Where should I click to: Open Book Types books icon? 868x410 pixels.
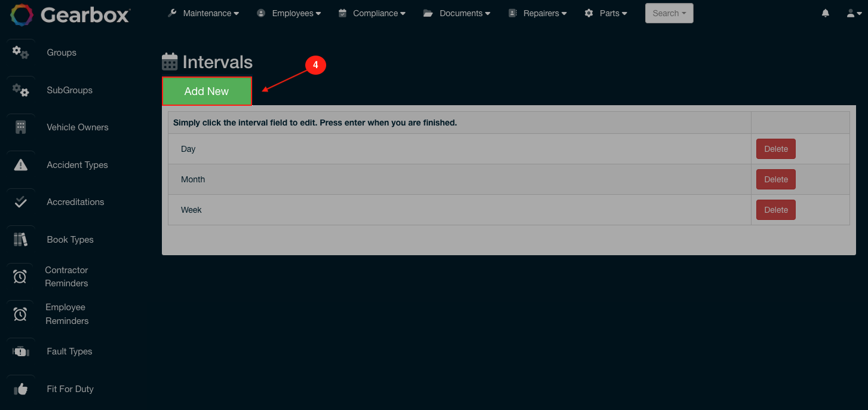coord(20,239)
